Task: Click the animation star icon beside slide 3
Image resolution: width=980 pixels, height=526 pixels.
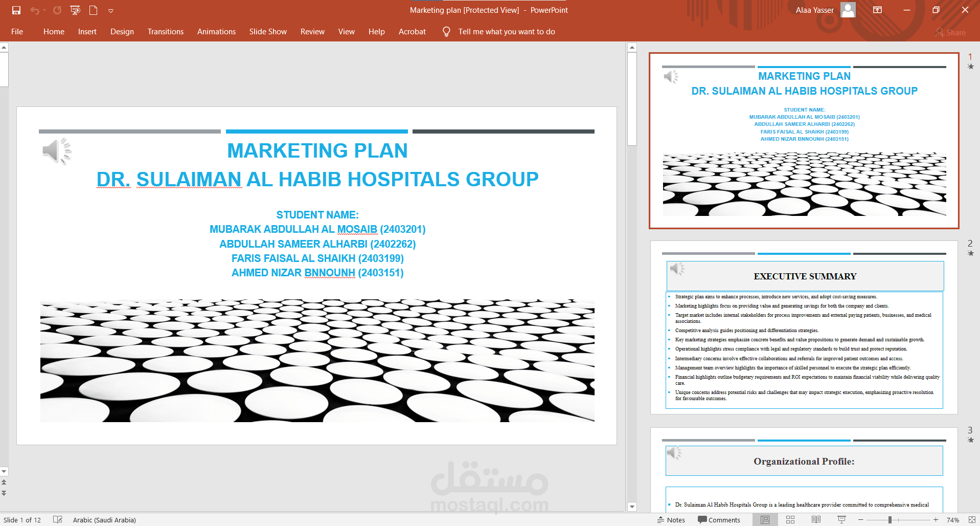Action: [x=971, y=440]
